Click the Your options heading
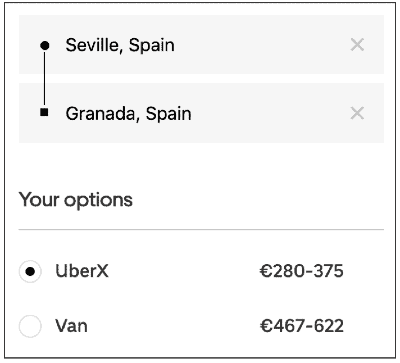400x363 pixels. click(x=76, y=200)
